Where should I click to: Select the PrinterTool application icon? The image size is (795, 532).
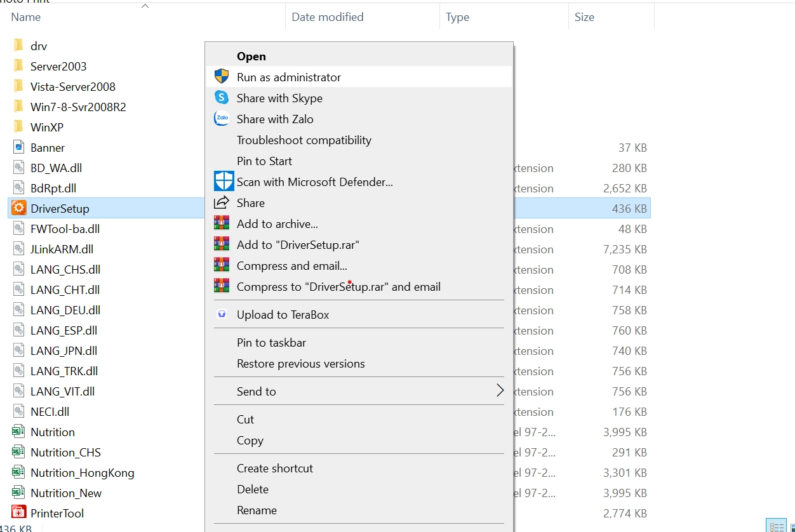(19, 513)
